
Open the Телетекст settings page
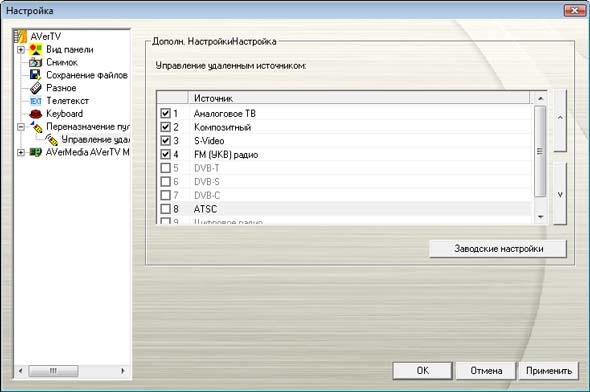(67, 101)
